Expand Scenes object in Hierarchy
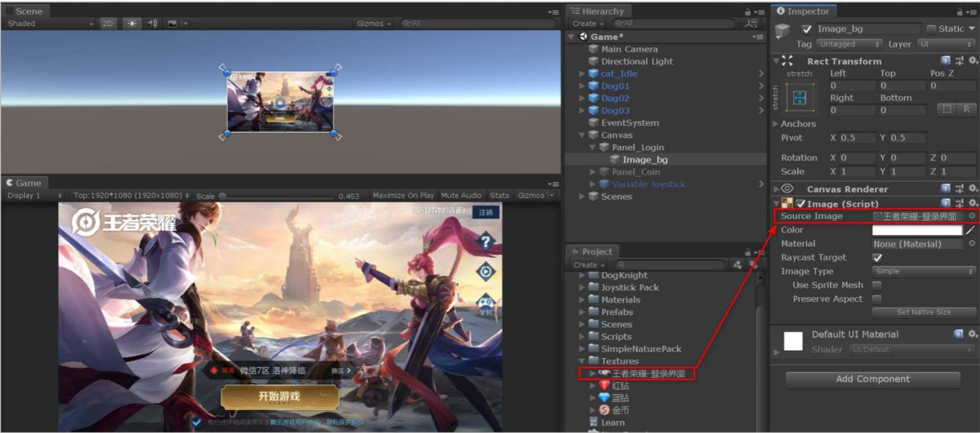Screen dimensions: 980x433 click(x=581, y=196)
